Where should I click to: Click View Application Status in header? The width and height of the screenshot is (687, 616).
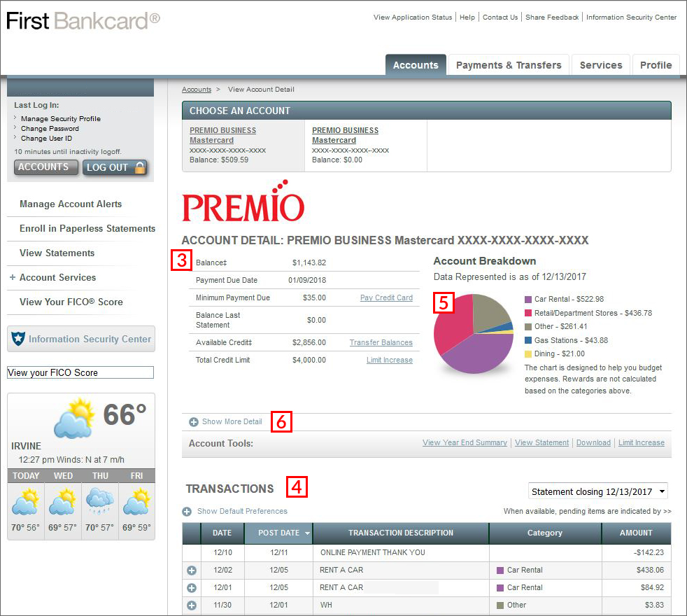pos(413,17)
